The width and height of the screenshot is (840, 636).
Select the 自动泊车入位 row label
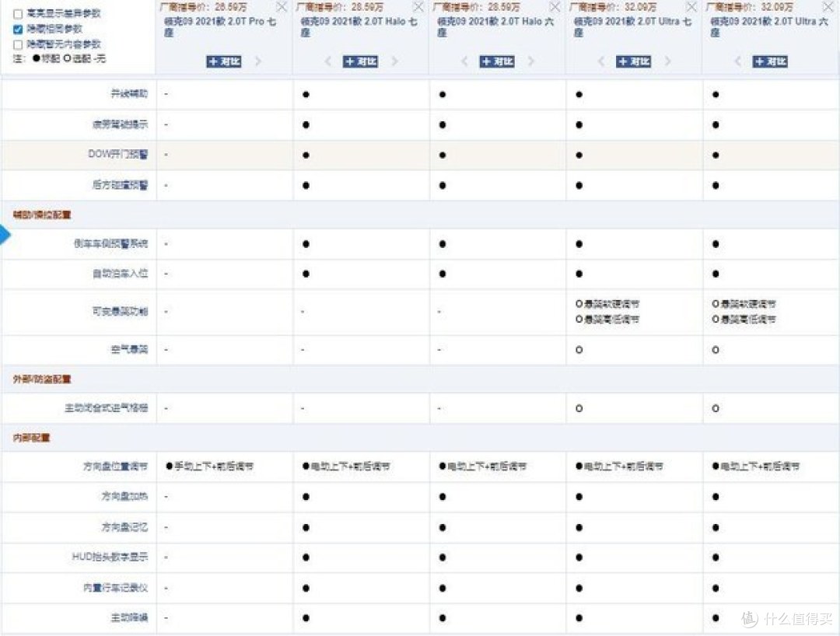[x=120, y=274]
